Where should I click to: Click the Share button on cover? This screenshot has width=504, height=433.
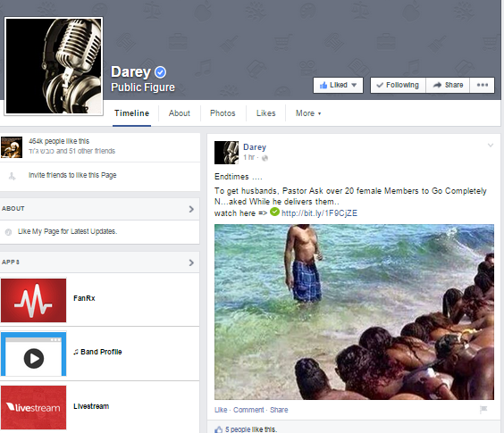pos(448,85)
